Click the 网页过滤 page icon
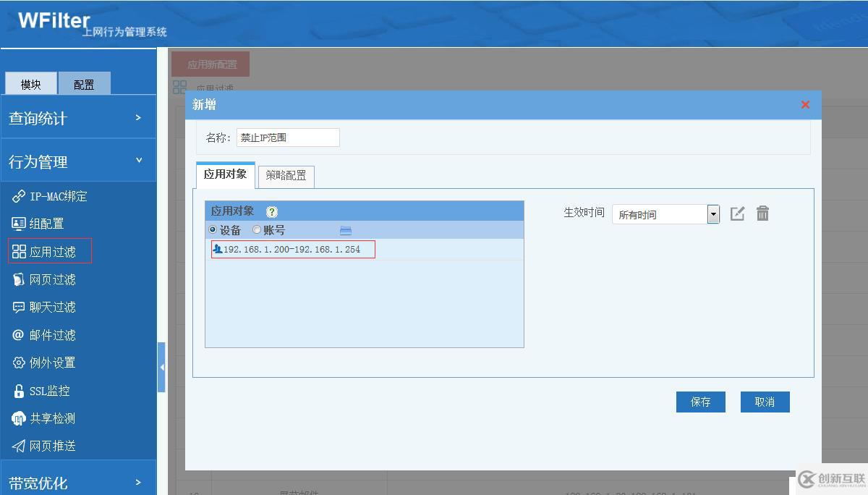 pyautogui.click(x=19, y=279)
